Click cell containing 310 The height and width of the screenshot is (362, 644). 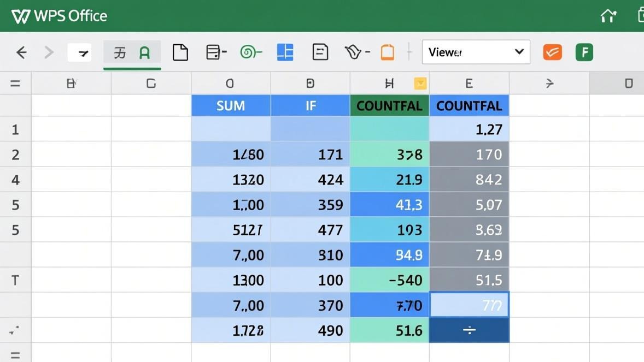tap(311, 255)
